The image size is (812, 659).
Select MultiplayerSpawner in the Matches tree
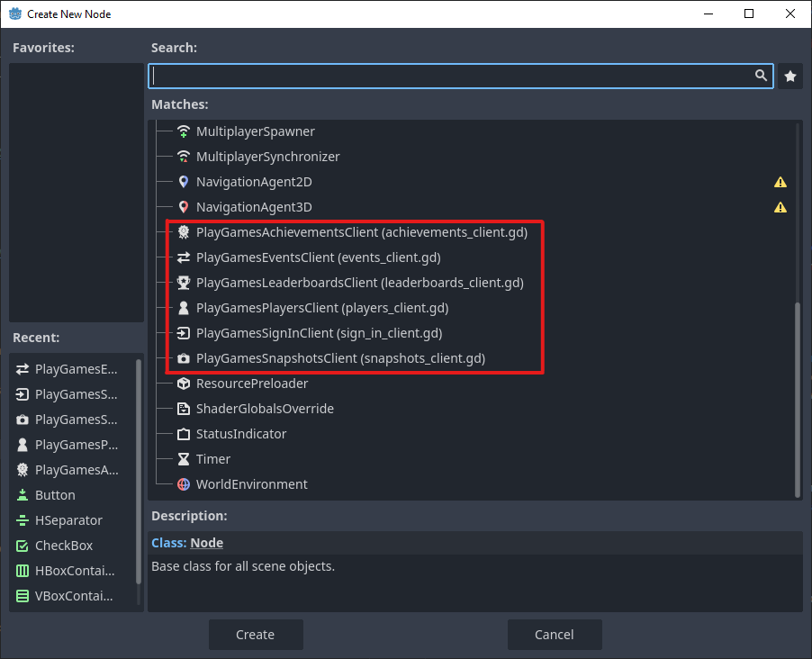coord(256,131)
